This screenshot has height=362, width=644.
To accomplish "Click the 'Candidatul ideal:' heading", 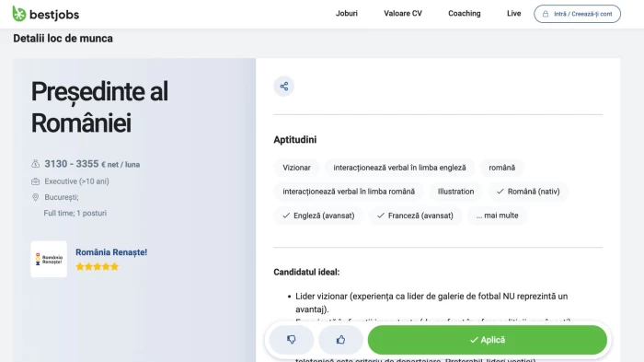I will point(306,272).
